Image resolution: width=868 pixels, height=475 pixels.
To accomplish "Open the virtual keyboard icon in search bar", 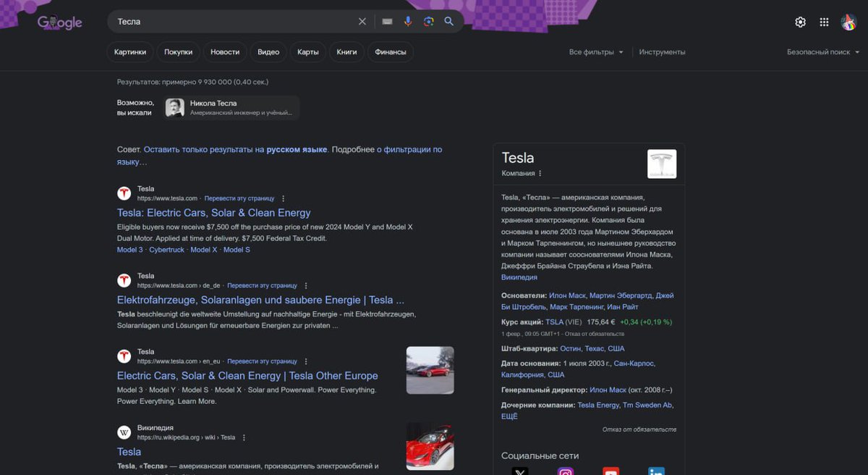I will click(x=388, y=22).
